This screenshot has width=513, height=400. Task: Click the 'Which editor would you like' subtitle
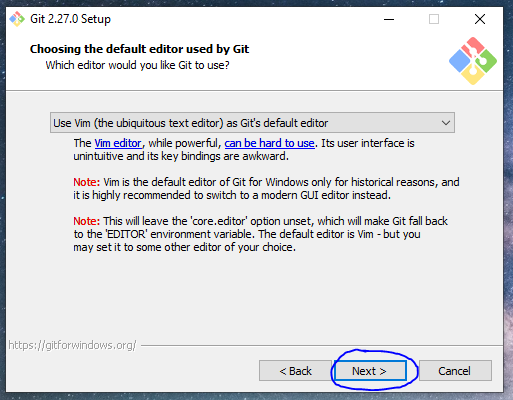pyautogui.click(x=137, y=65)
